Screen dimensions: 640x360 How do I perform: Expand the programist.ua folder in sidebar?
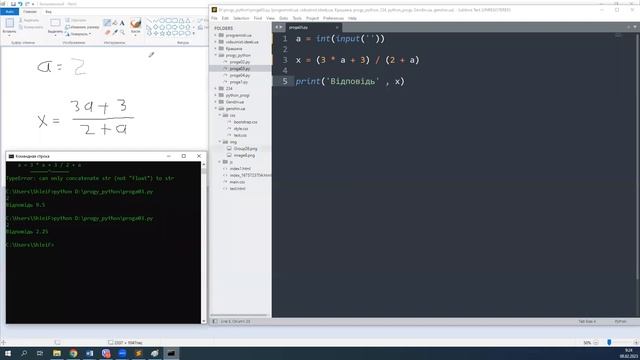click(x=216, y=35)
